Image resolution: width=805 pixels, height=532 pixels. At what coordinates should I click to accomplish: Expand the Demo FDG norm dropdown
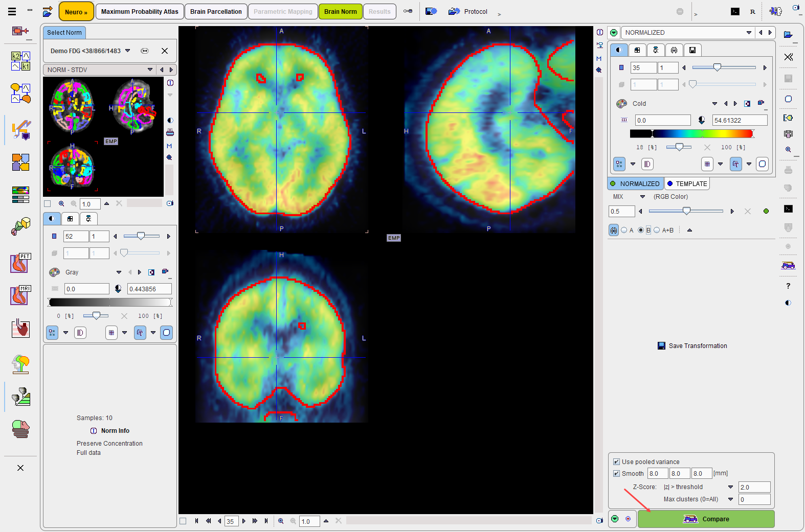click(128, 51)
